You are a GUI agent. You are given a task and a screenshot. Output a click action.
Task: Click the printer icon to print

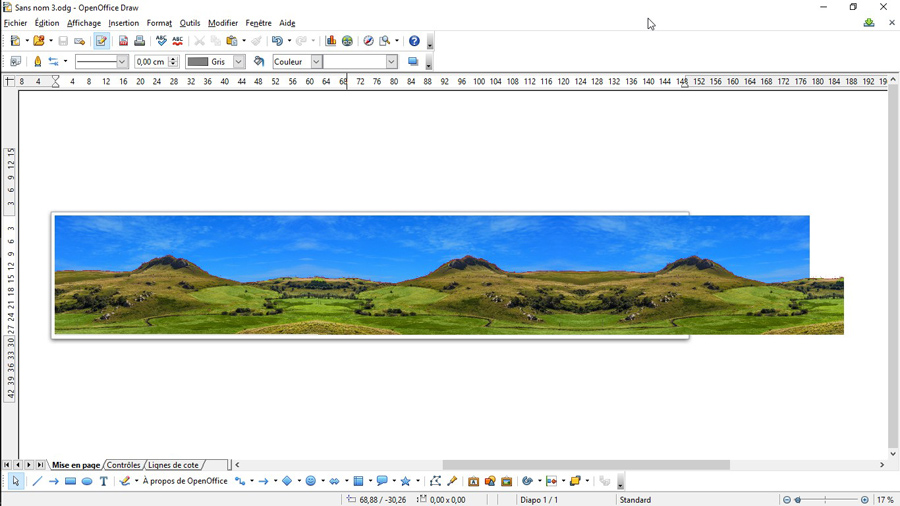click(x=139, y=41)
